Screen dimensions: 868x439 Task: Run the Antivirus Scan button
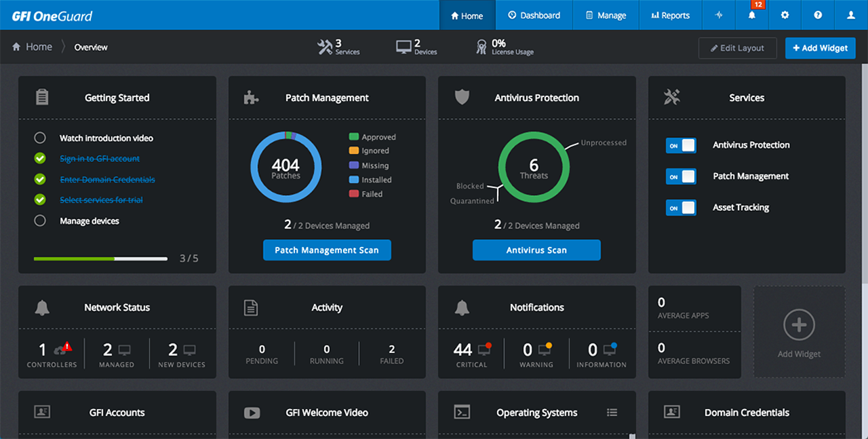[x=536, y=250]
